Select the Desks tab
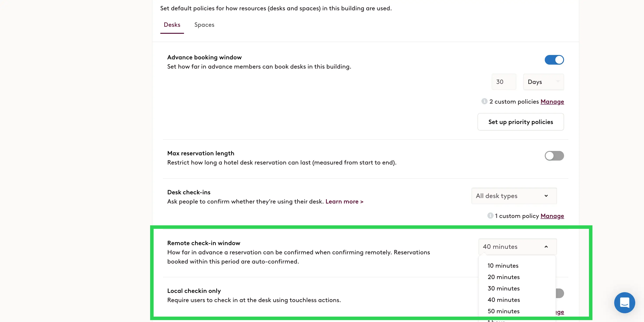This screenshot has height=322, width=644. pos(172,25)
